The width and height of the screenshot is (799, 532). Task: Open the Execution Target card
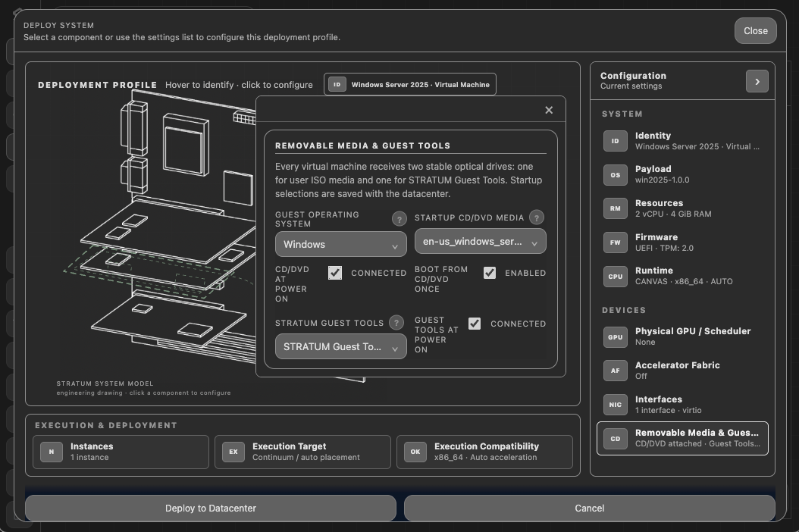click(x=302, y=452)
